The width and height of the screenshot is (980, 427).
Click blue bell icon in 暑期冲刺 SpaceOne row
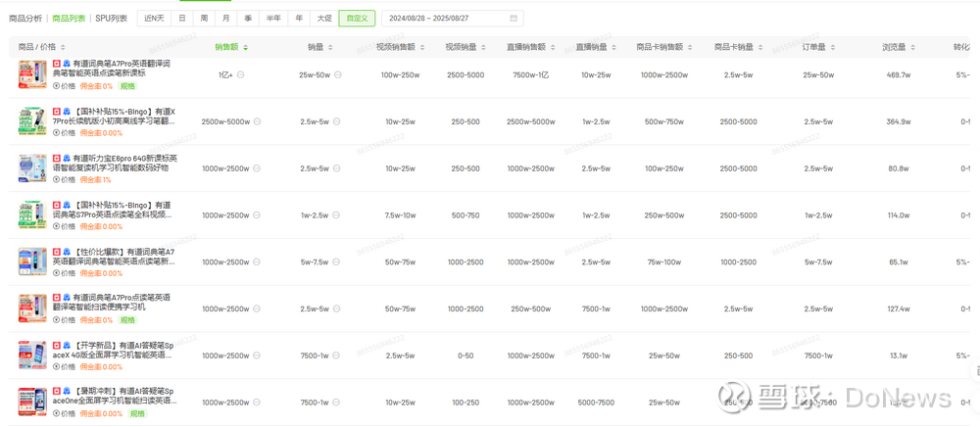[x=67, y=391]
